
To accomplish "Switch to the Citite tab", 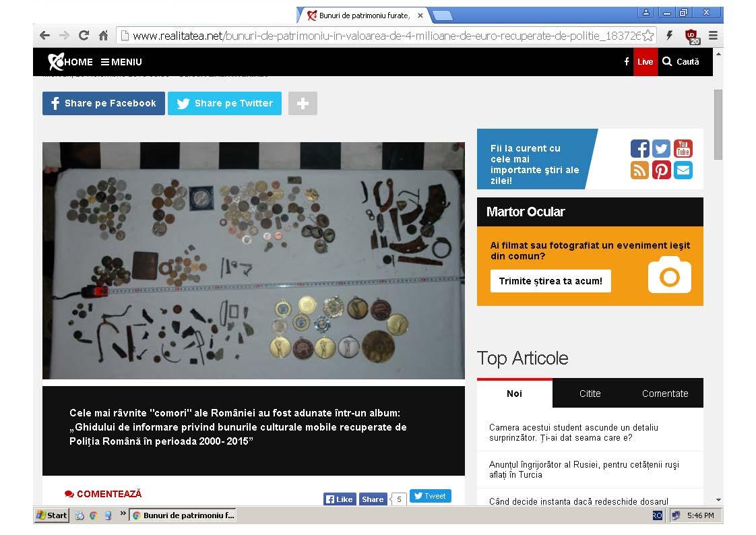I will tap(590, 394).
